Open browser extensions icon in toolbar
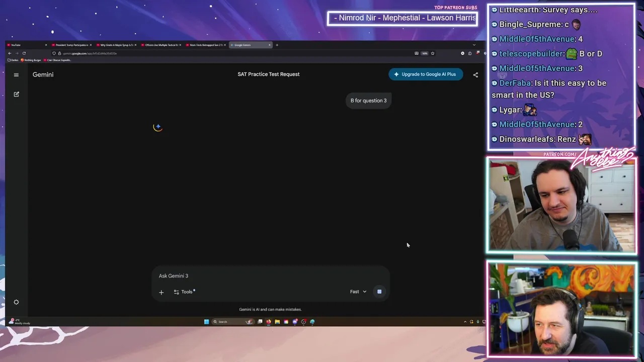 click(x=470, y=53)
